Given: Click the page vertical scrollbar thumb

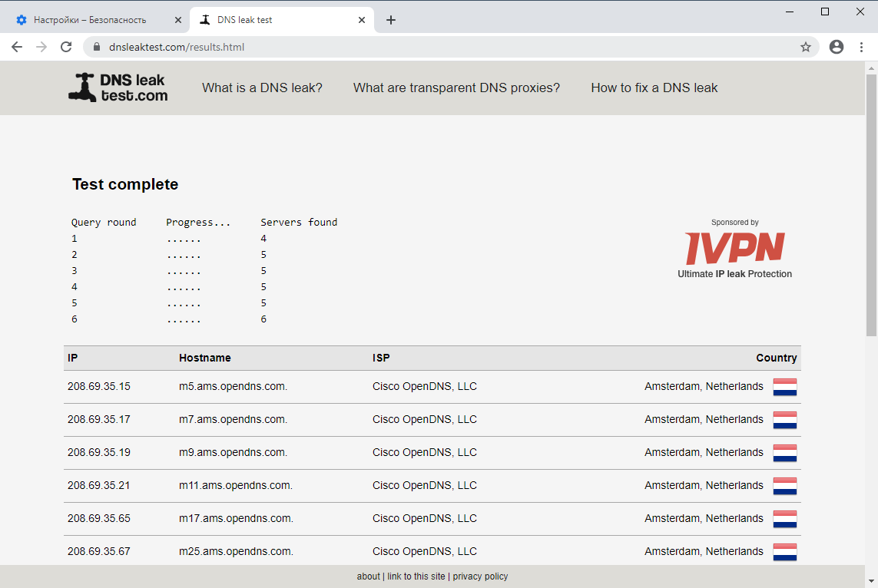Looking at the screenshot, I should coord(871,205).
